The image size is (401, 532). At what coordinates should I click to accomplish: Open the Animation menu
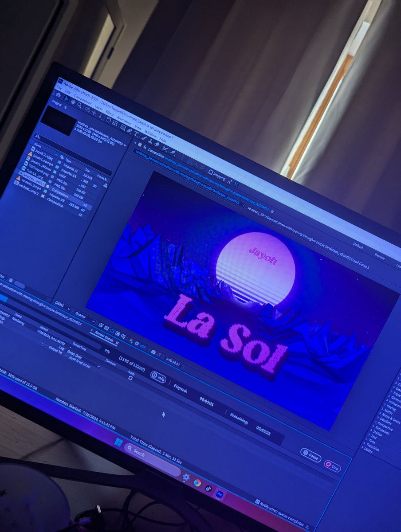124,121
